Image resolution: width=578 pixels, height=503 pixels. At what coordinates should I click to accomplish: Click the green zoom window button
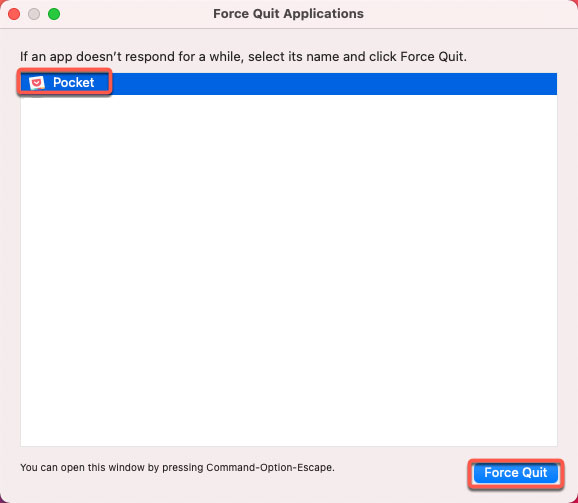click(54, 14)
